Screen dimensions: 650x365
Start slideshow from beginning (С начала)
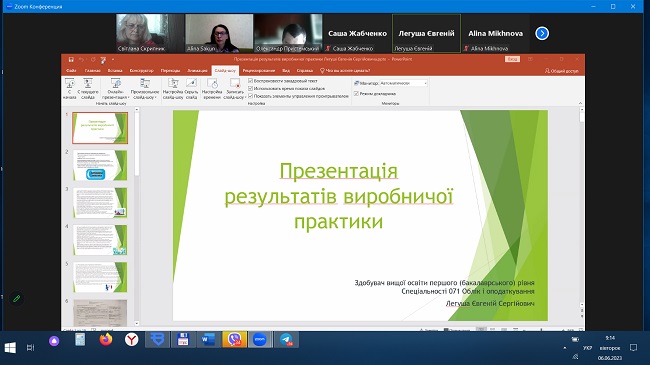(69, 88)
